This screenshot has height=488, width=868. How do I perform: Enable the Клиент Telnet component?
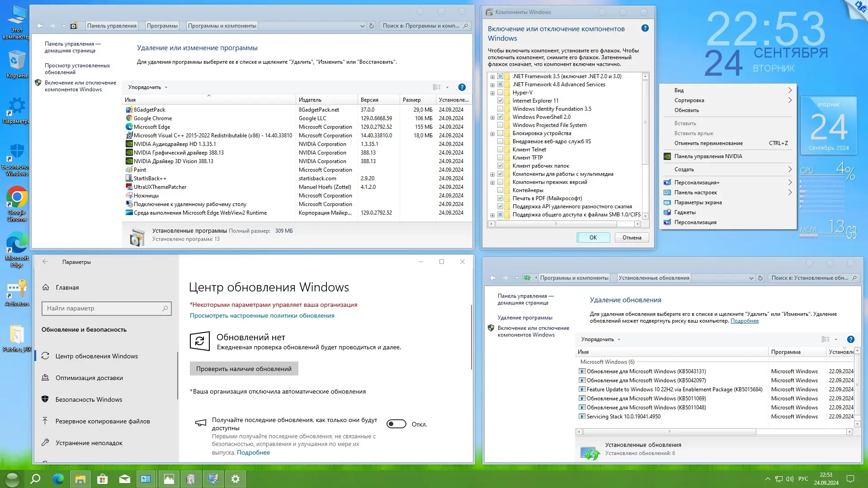click(500, 150)
